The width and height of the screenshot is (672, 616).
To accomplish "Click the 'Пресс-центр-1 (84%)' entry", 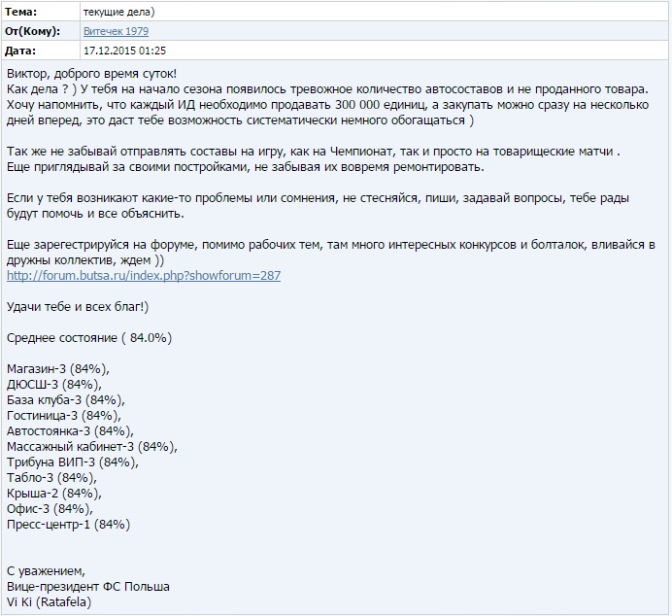I will coord(68,525).
